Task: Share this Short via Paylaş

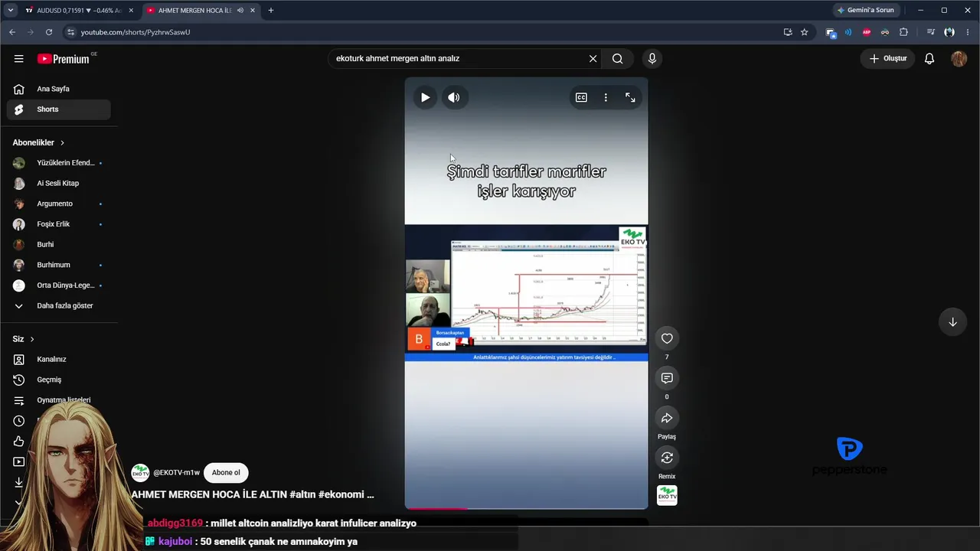Action: (x=667, y=418)
